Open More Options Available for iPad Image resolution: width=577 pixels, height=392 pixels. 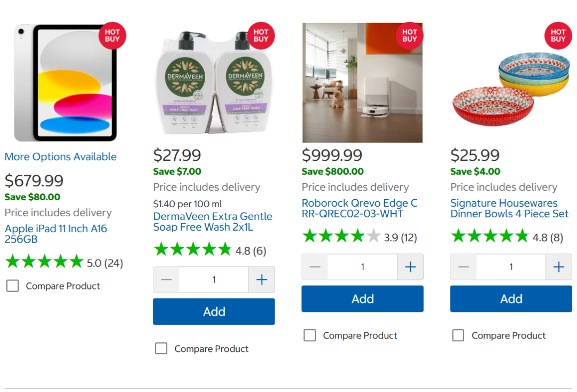click(60, 156)
